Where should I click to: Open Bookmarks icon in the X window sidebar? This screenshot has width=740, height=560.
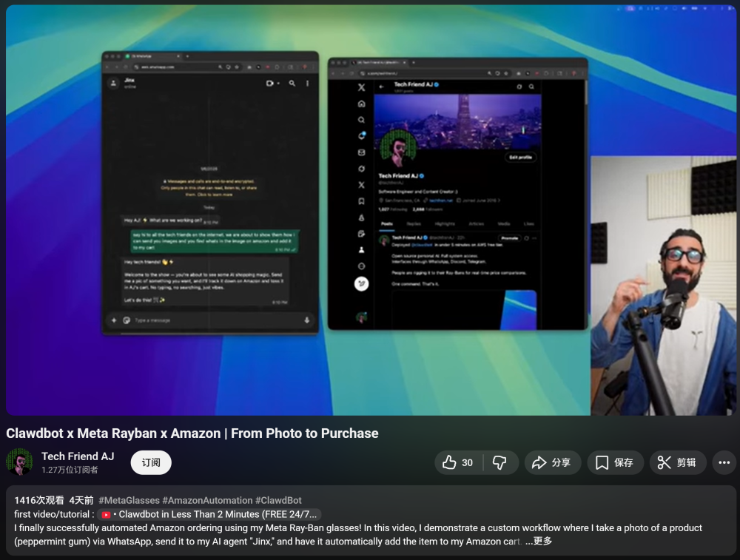click(362, 201)
